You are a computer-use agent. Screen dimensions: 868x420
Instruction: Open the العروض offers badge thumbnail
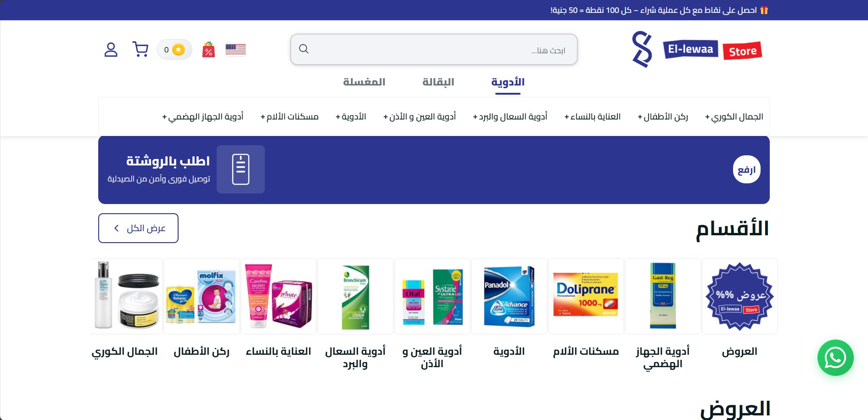739,296
